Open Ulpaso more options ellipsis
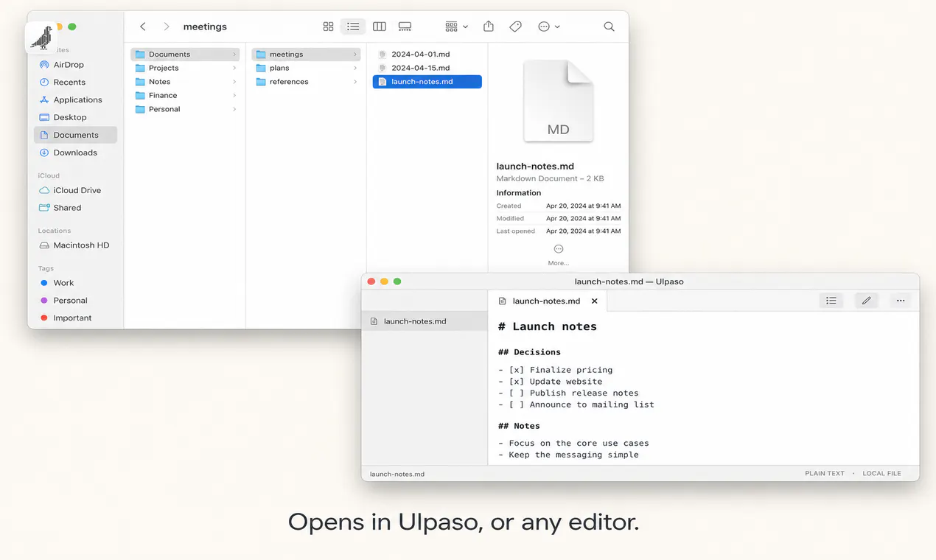Viewport: 936px width, 560px height. tap(901, 301)
